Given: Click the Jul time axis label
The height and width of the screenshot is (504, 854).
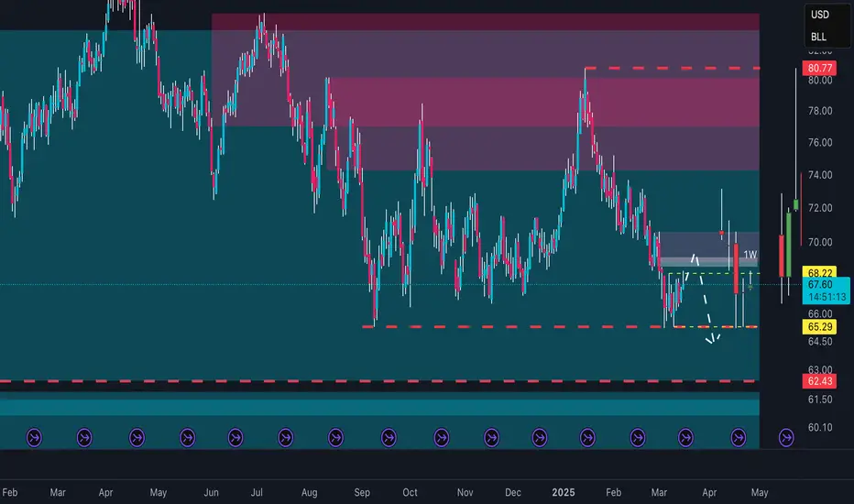Looking at the screenshot, I should tap(257, 493).
